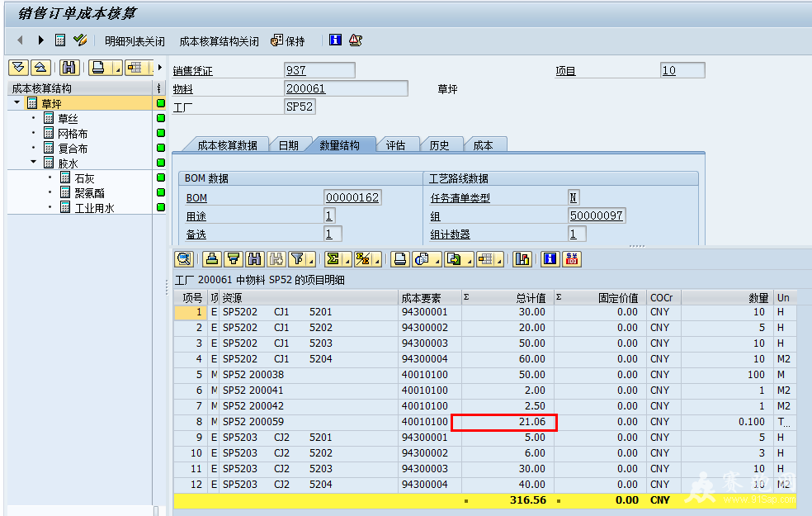The height and width of the screenshot is (516, 812).
Task: Select 草丝 in costing structure tree
Action: click(68, 119)
